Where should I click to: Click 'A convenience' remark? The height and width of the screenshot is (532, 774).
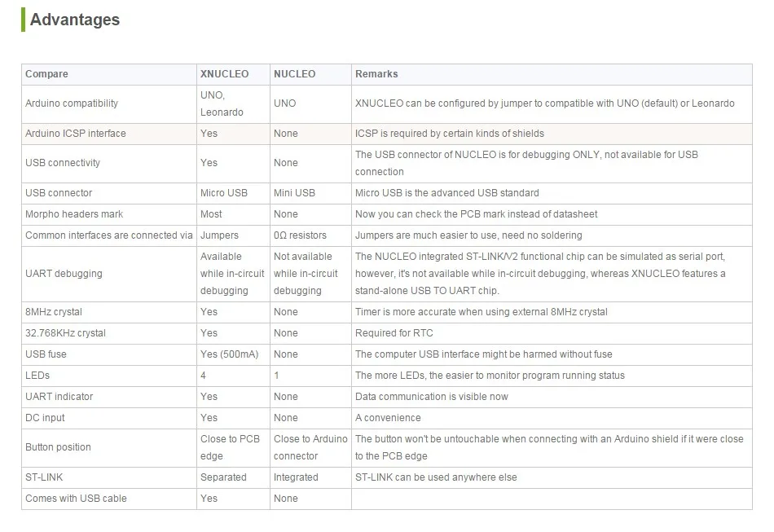click(388, 419)
